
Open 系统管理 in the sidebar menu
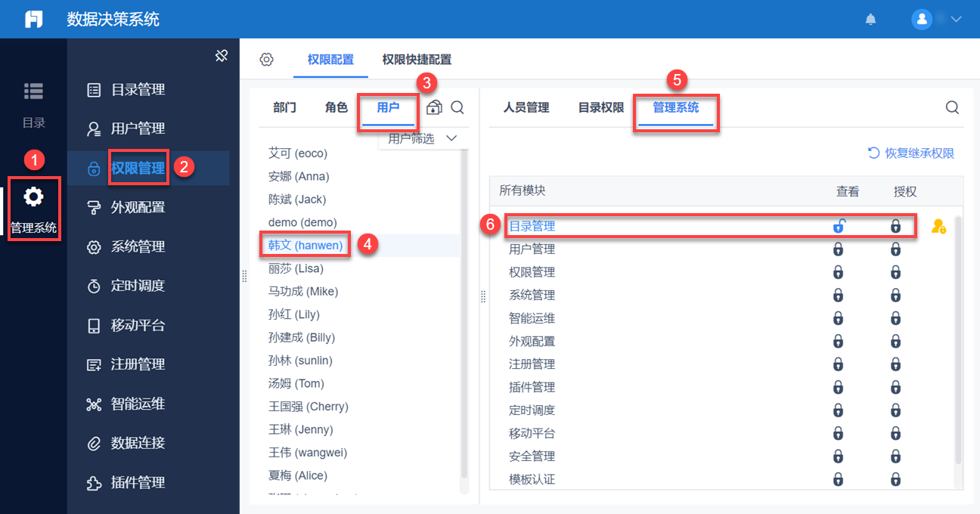click(x=138, y=246)
